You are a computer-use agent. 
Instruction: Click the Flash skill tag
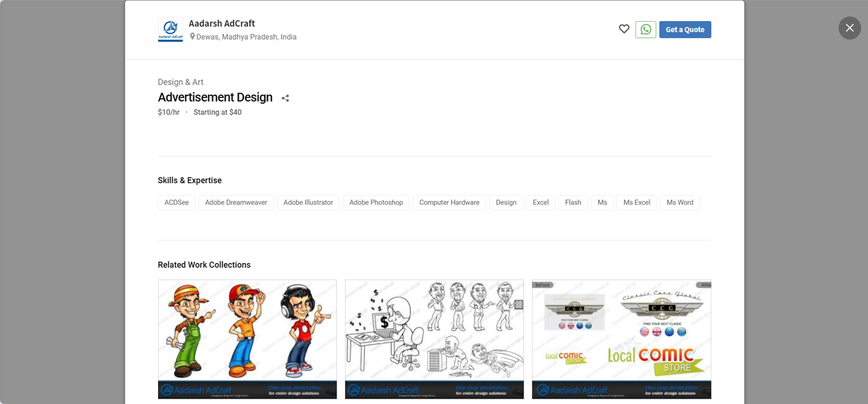click(573, 203)
